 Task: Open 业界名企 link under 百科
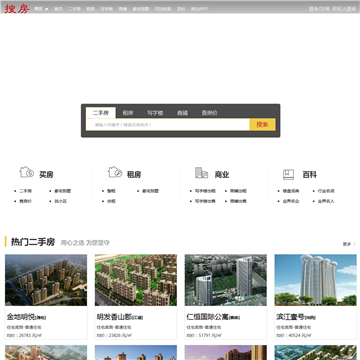(x=291, y=201)
